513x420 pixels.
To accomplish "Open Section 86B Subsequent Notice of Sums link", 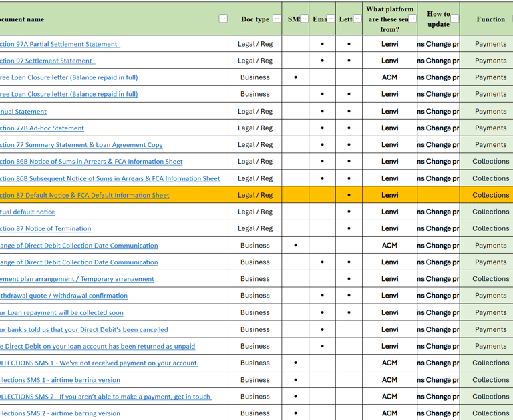I will 110,178.
